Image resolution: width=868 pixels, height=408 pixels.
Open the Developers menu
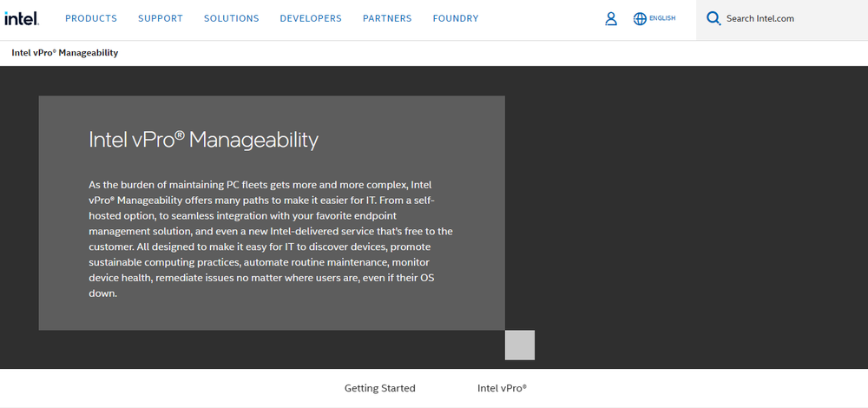tap(311, 19)
